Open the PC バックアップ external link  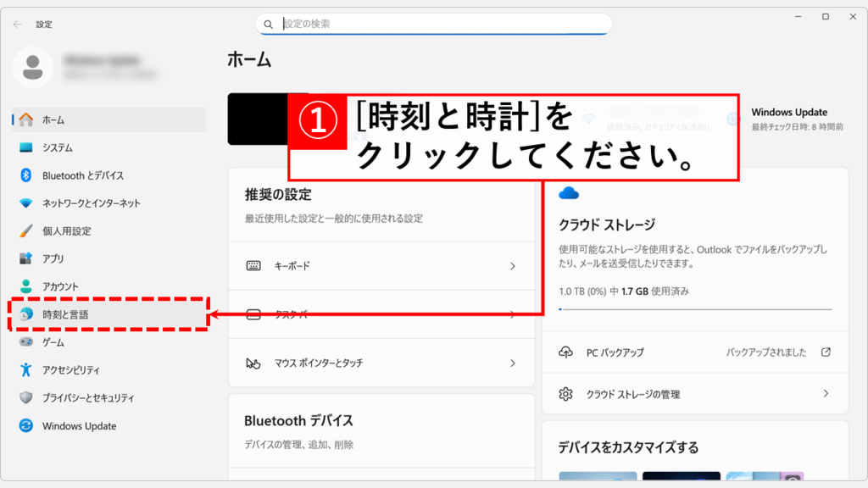click(826, 352)
